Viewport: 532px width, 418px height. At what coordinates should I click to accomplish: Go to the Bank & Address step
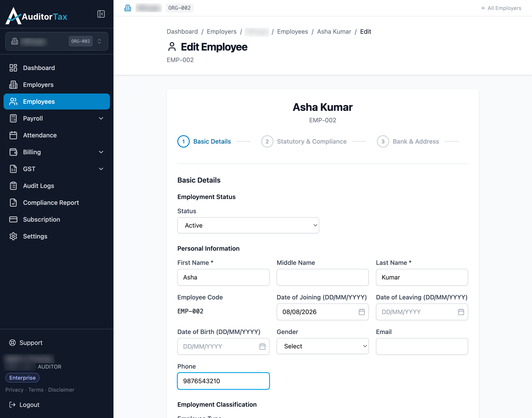[408, 141]
